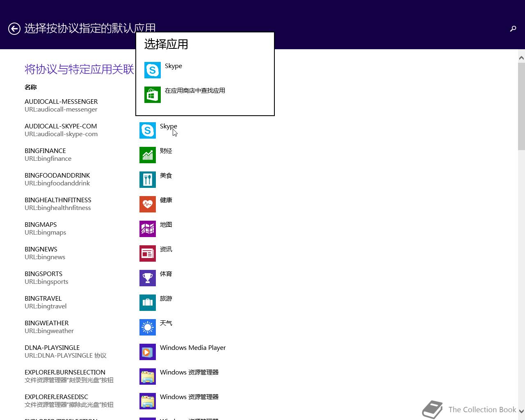Select Skype label in 选择应用 popup
This screenshot has height=420, width=525.
tap(173, 66)
